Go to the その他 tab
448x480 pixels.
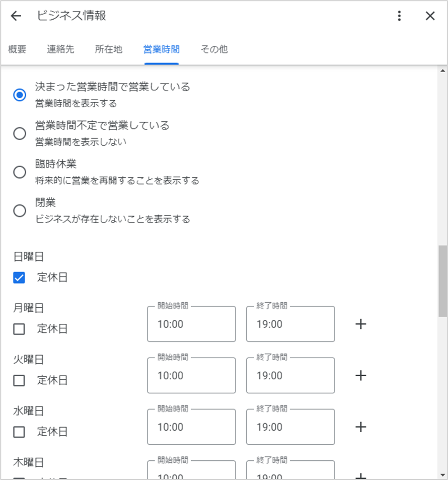(214, 49)
